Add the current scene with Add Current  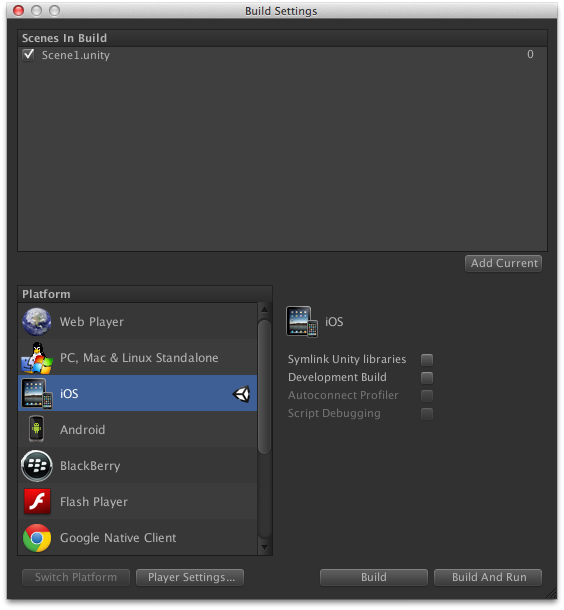(x=504, y=263)
